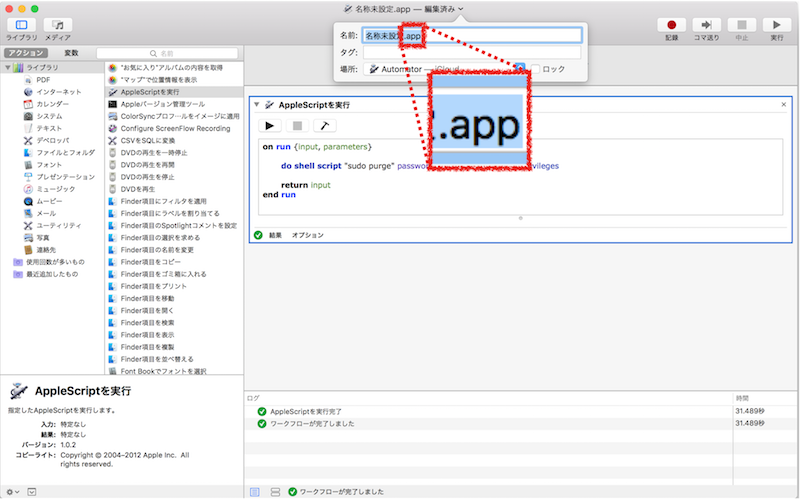Image resolution: width=800 pixels, height=500 pixels.
Task: Click the 名前 filename field
Action: coord(472,35)
